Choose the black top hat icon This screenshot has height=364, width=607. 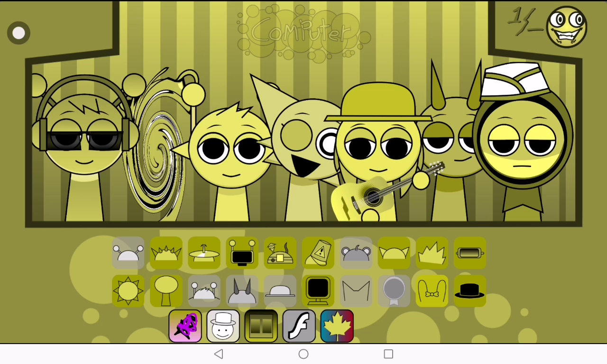pos(469,291)
